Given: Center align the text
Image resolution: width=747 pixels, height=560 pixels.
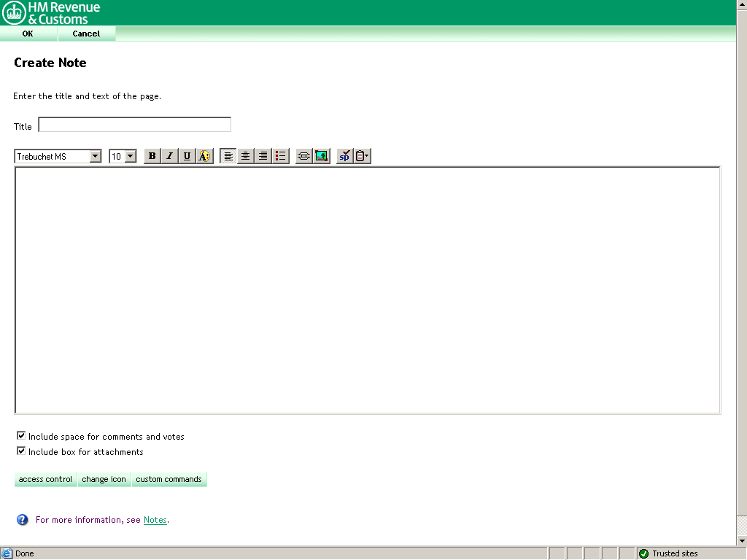Looking at the screenshot, I should pyautogui.click(x=246, y=156).
